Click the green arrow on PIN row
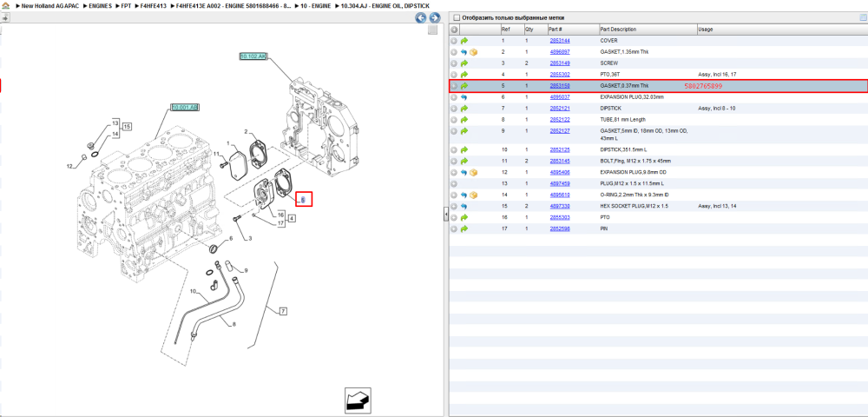This screenshot has height=417, width=868. click(x=464, y=228)
